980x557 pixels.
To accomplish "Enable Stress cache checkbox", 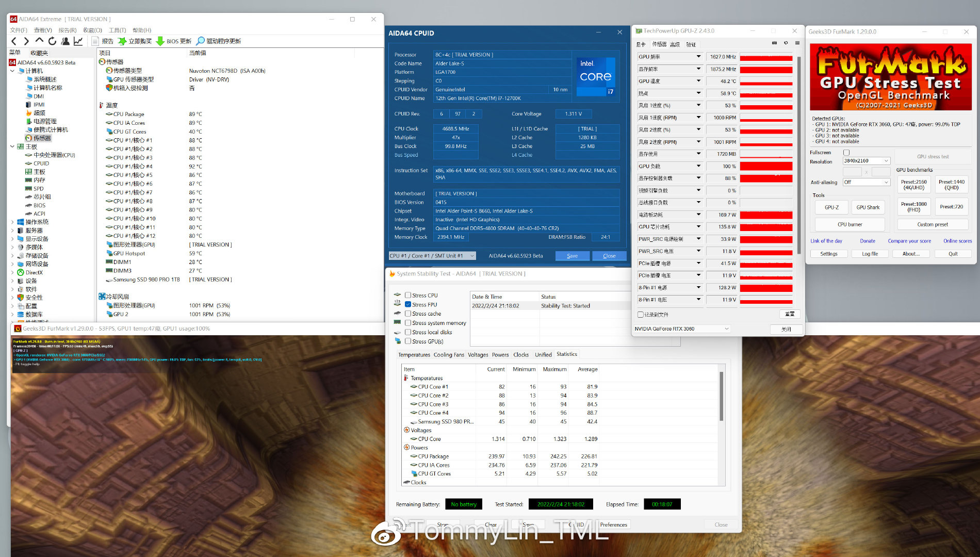I will (408, 314).
